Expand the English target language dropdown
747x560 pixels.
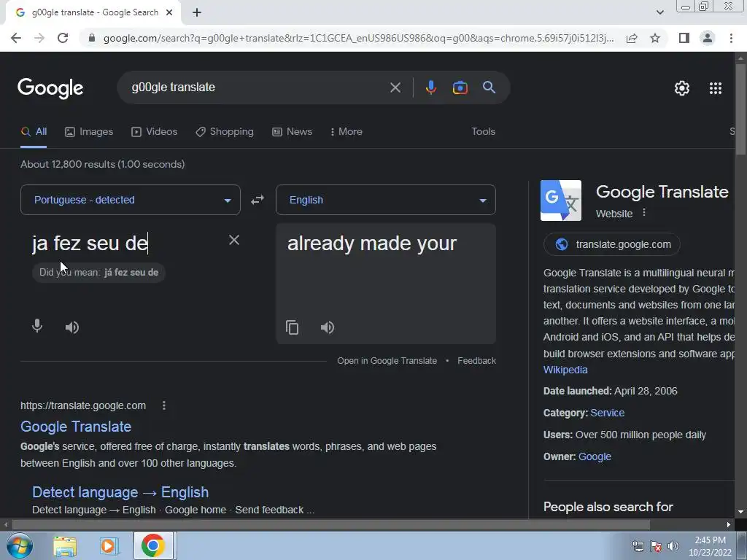pos(385,200)
